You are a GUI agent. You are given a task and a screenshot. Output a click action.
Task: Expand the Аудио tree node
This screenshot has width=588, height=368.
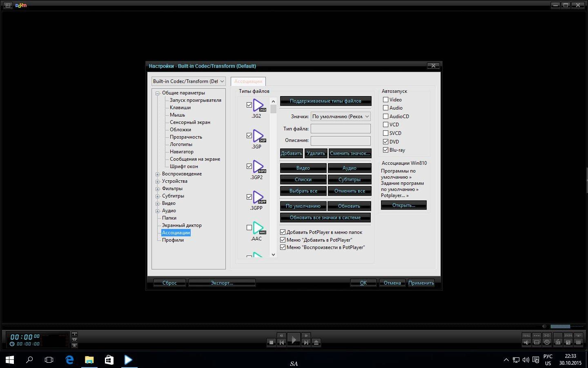(x=157, y=211)
